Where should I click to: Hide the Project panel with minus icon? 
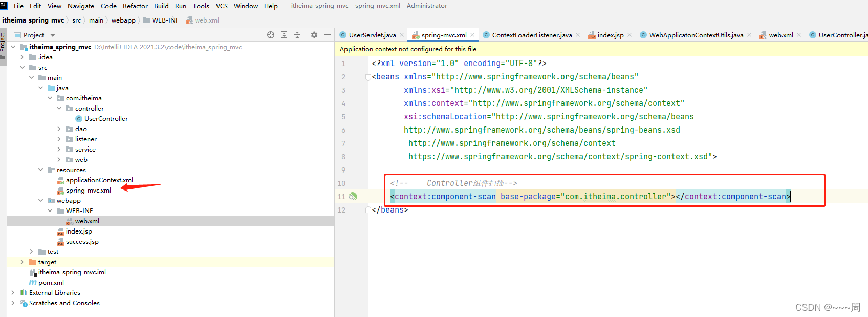[328, 35]
